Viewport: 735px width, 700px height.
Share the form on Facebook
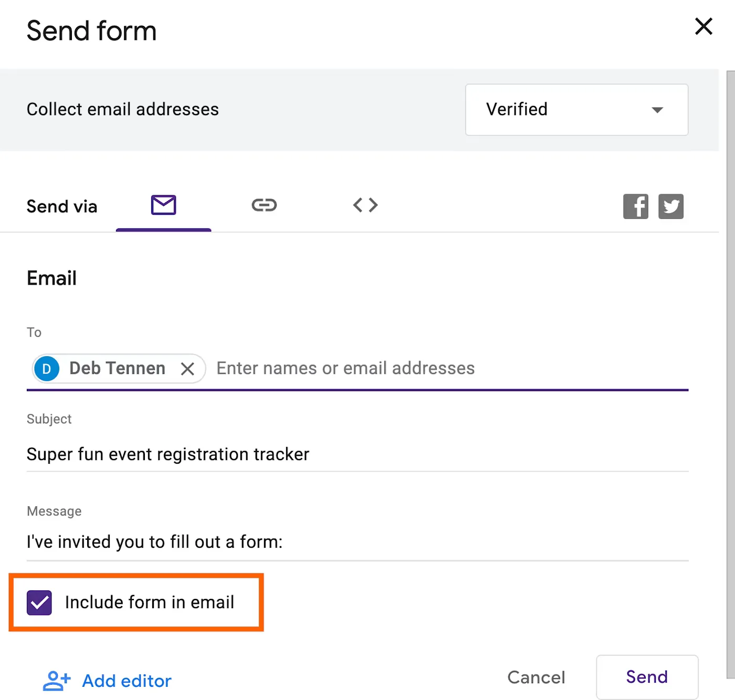point(636,206)
